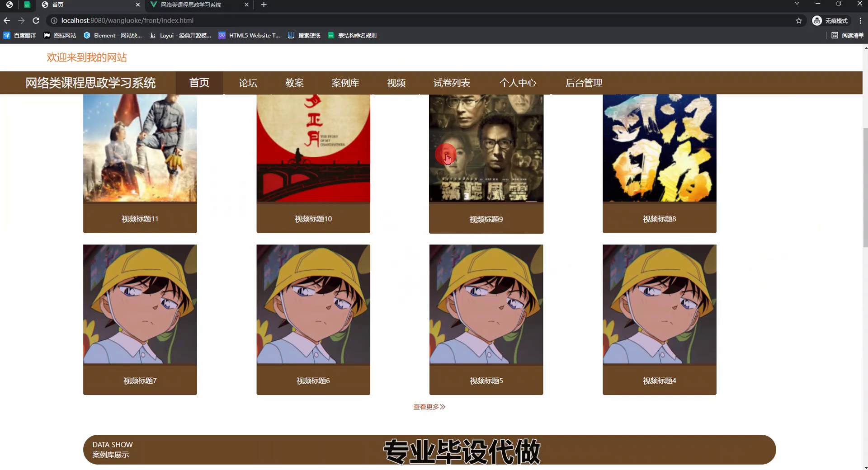Open 论坛 in the navigation bar

click(x=248, y=83)
